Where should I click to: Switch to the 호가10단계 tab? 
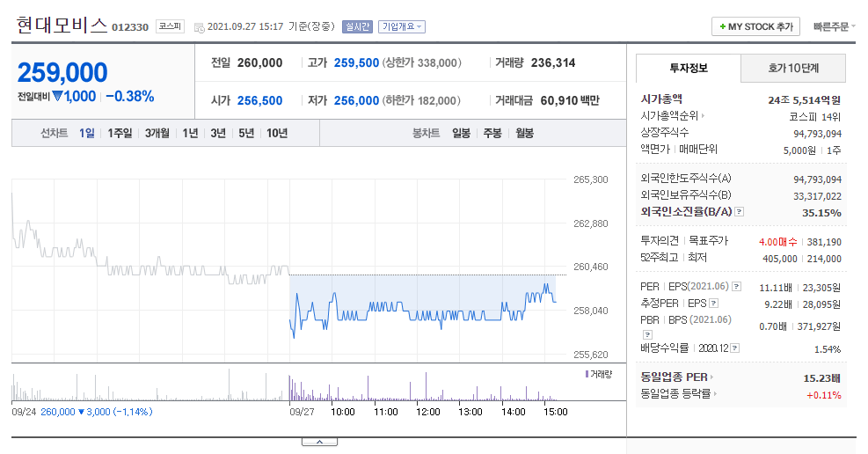pos(793,68)
